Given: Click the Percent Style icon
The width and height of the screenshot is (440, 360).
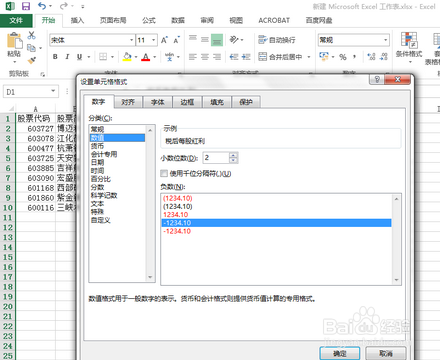Looking at the screenshot, I should 343,57.
